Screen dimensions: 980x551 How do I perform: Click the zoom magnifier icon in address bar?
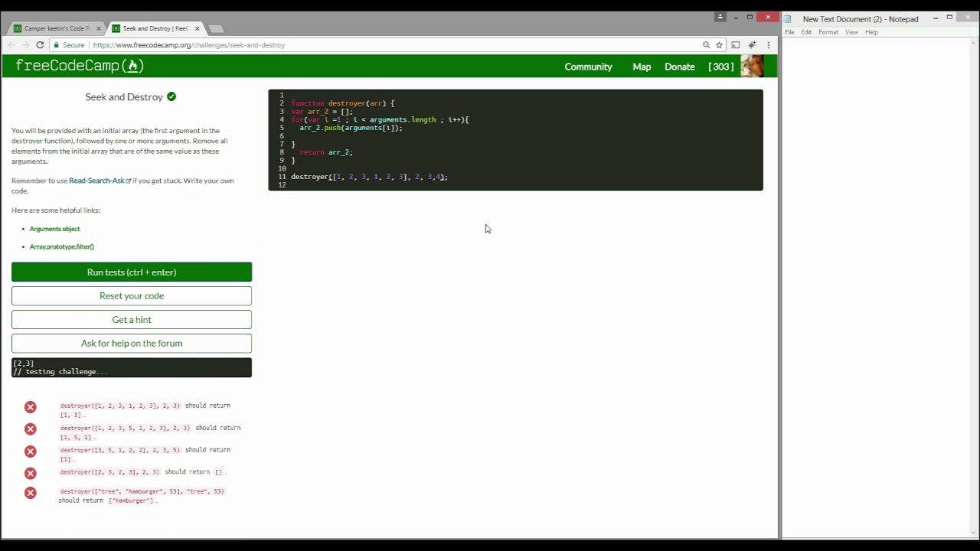click(x=706, y=45)
